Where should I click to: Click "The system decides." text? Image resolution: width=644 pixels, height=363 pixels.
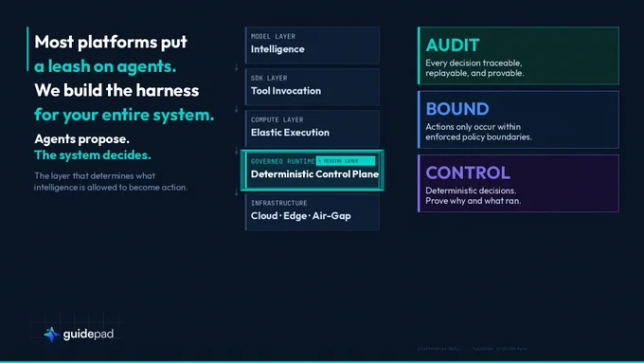(93, 155)
